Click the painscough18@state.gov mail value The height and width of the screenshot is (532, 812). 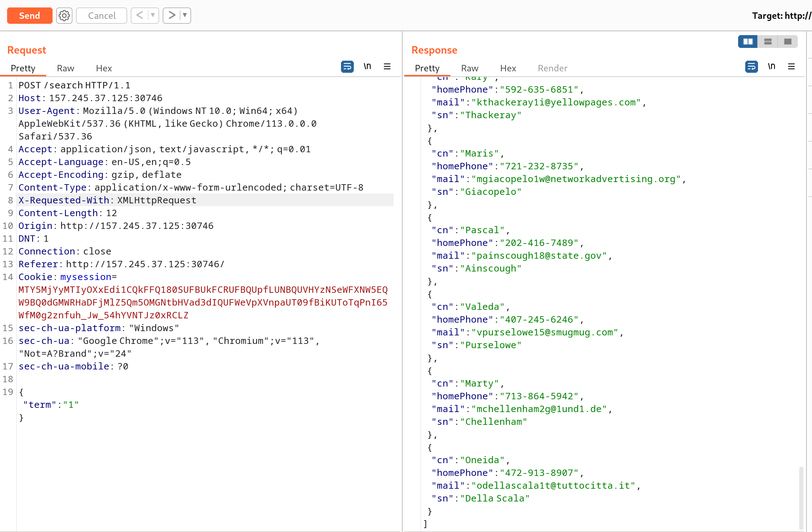coord(539,256)
